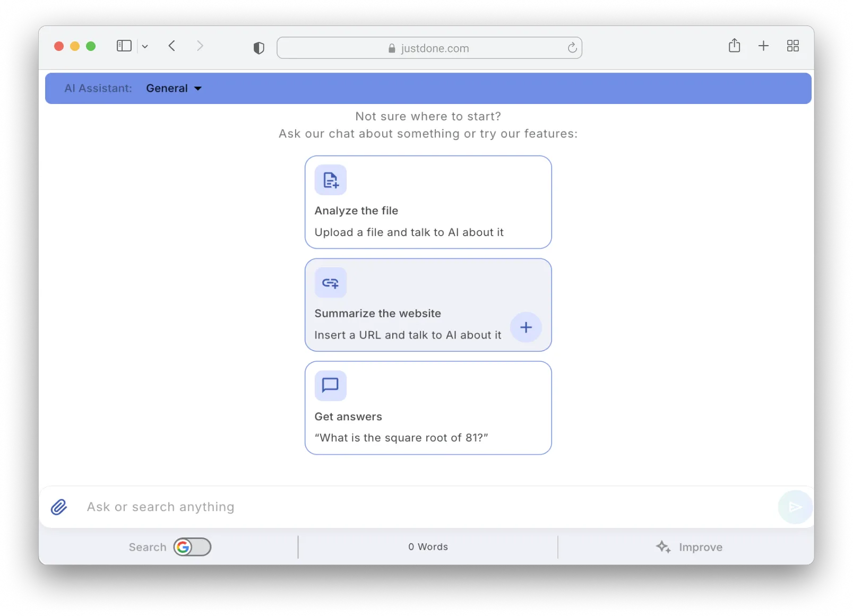This screenshot has height=616, width=853.
Task: Enable the Google Search toggle
Action: pos(192,547)
